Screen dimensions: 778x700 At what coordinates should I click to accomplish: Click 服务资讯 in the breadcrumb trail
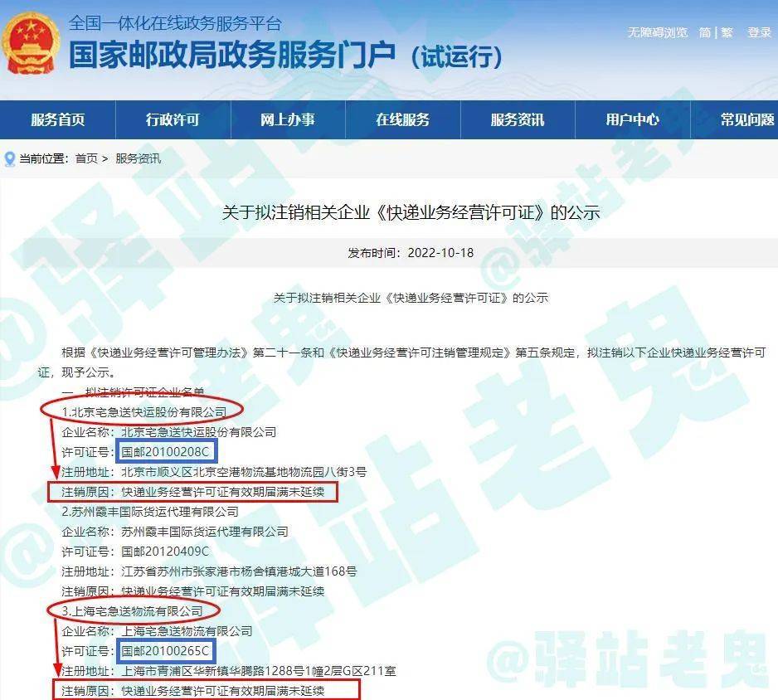138,158
